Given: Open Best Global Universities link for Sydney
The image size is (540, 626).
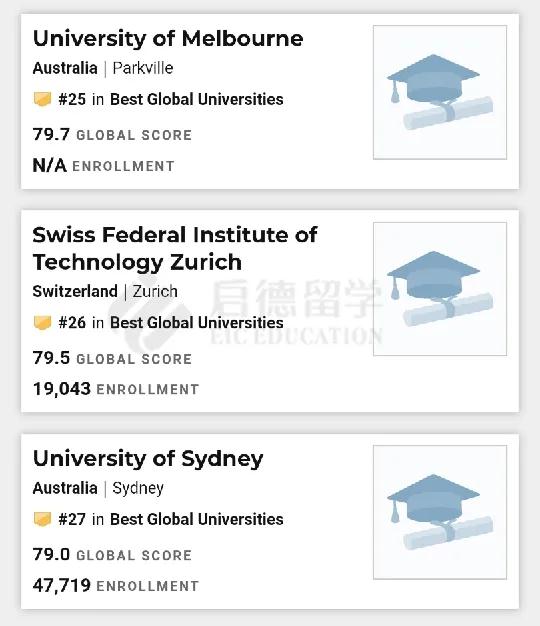Looking at the screenshot, I should 197,519.
